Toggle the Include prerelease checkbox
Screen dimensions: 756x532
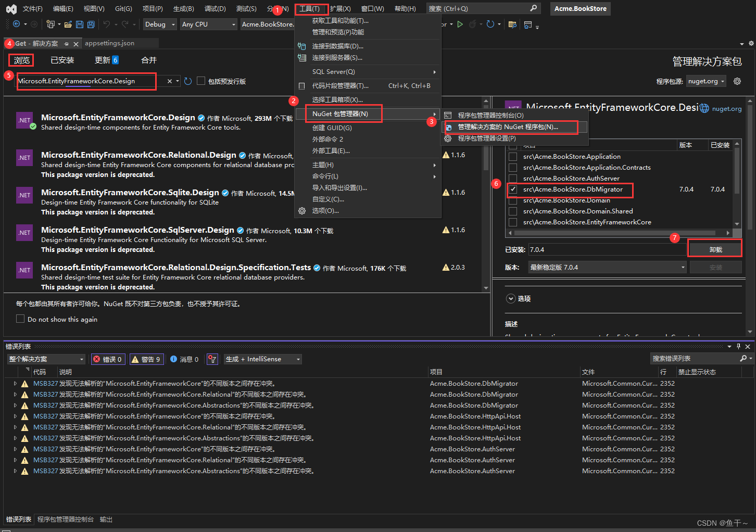tap(201, 81)
